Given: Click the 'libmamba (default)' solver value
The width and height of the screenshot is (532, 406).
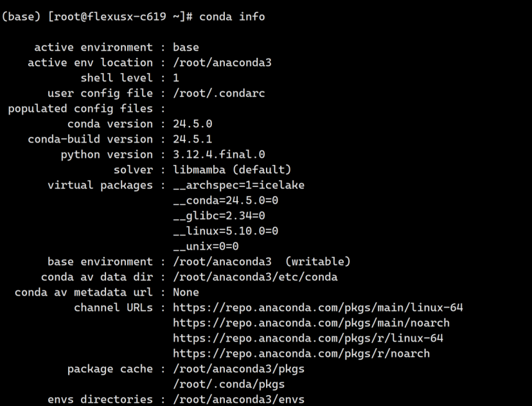Looking at the screenshot, I should (232, 170).
